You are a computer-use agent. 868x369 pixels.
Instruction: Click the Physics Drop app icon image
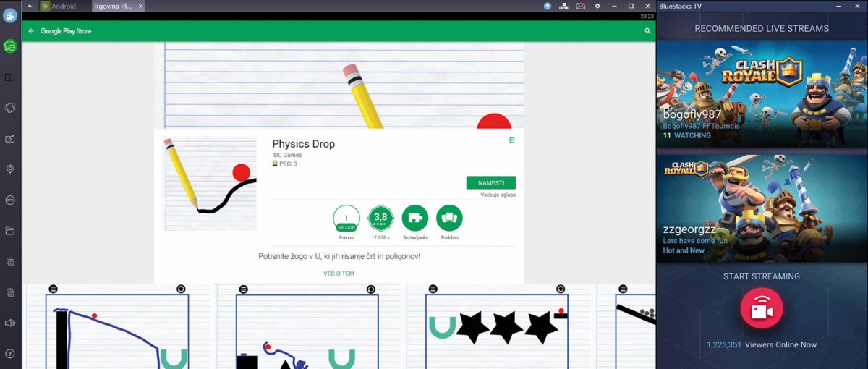[210, 183]
